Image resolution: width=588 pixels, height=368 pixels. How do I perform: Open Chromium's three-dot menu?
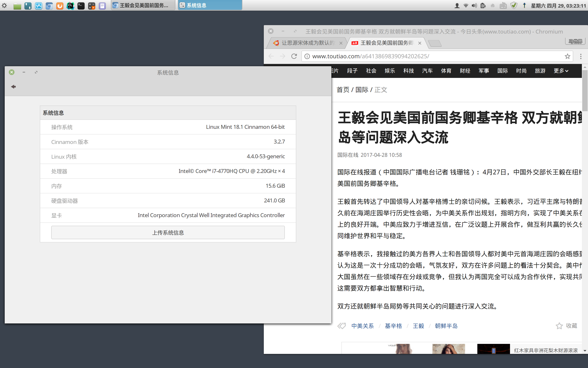[x=581, y=56]
